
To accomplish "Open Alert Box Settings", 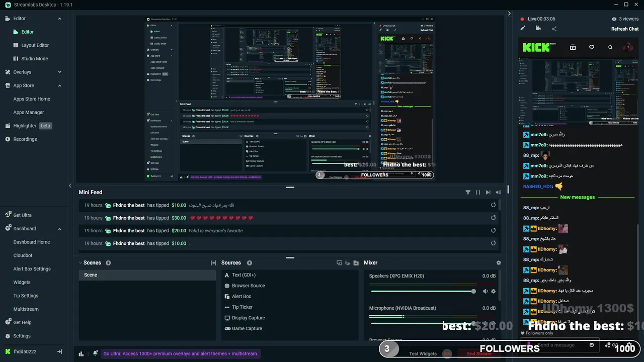I will pos(32,269).
